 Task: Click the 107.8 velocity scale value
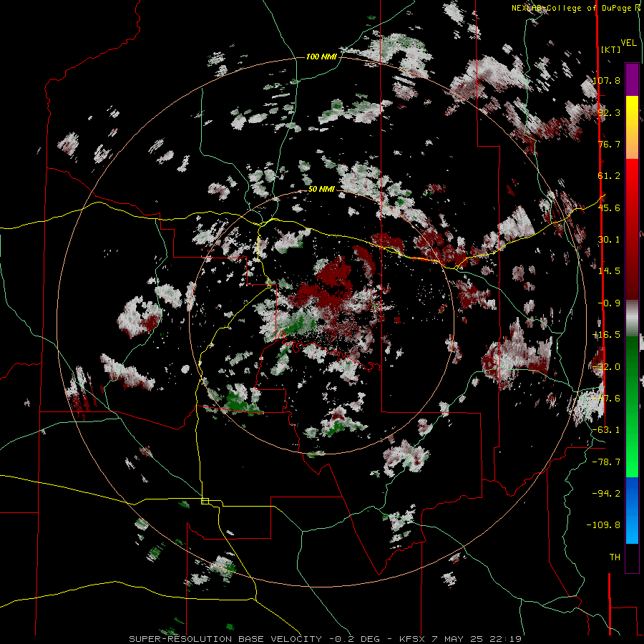pos(606,80)
